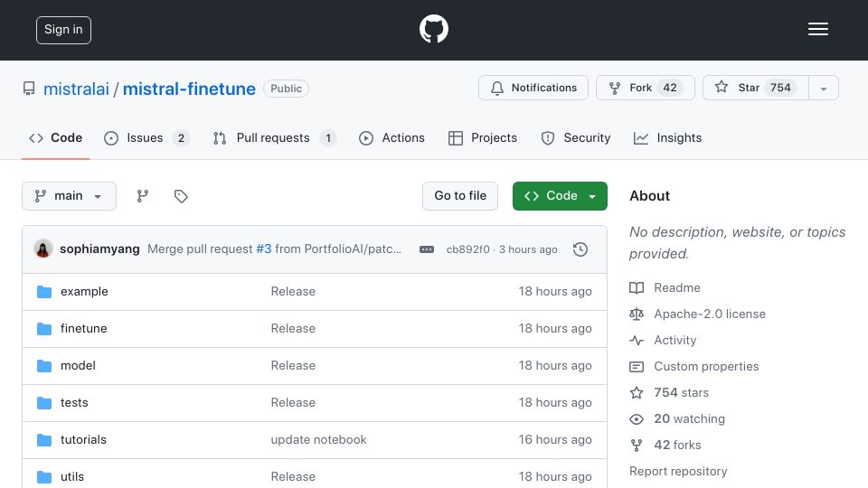Open the tutorials folder

[x=83, y=440]
